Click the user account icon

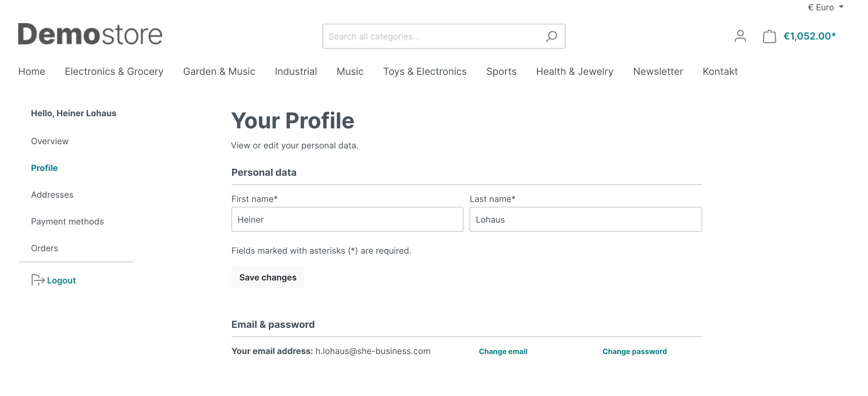740,36
